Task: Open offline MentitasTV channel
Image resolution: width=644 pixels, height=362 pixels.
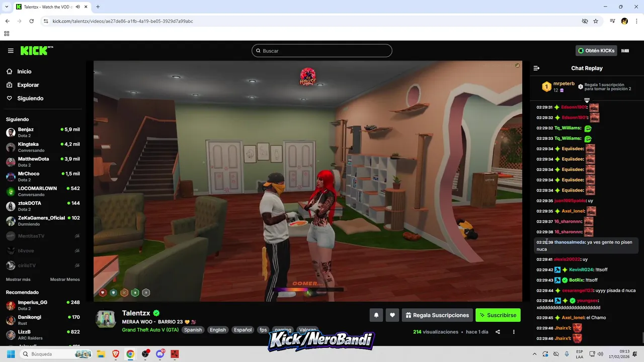Action: click(x=43, y=236)
